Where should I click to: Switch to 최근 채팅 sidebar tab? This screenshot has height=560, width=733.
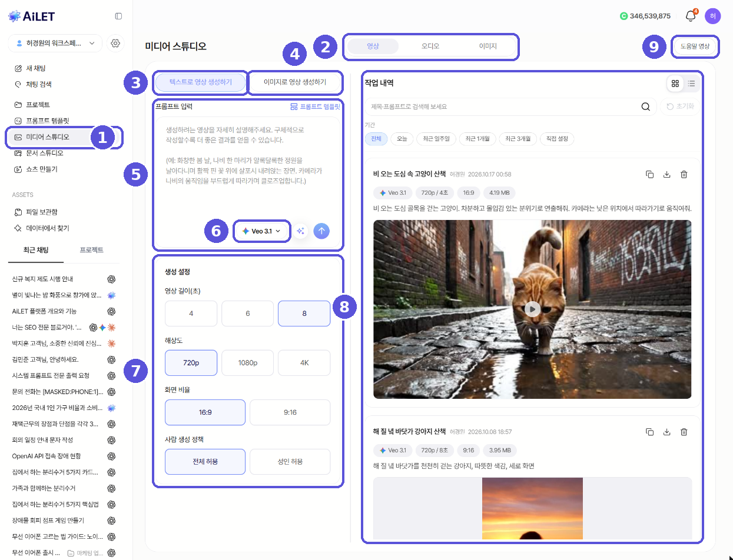36,250
